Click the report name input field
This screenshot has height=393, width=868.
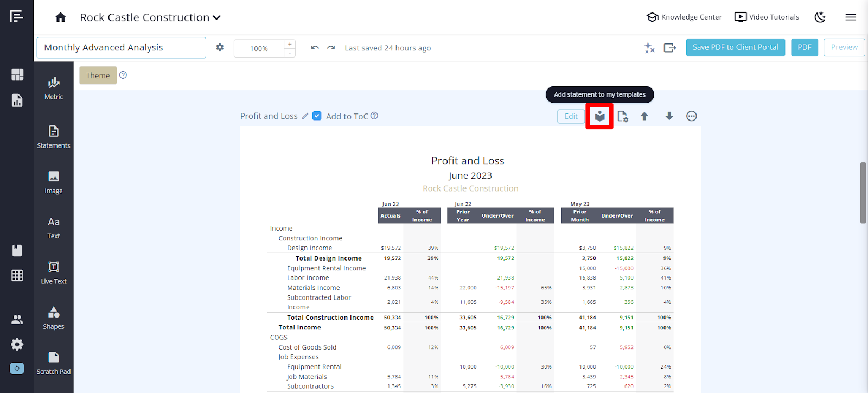(121, 48)
